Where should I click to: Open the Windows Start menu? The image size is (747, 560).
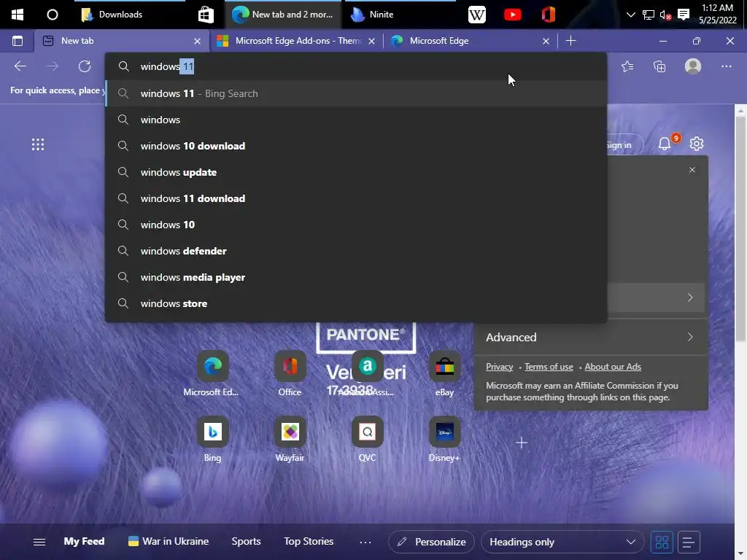point(18,15)
